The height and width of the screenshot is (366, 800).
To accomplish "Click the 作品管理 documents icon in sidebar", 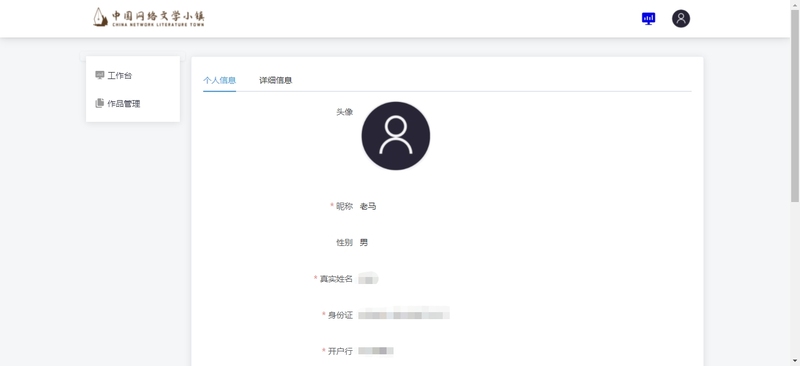I will [99, 104].
